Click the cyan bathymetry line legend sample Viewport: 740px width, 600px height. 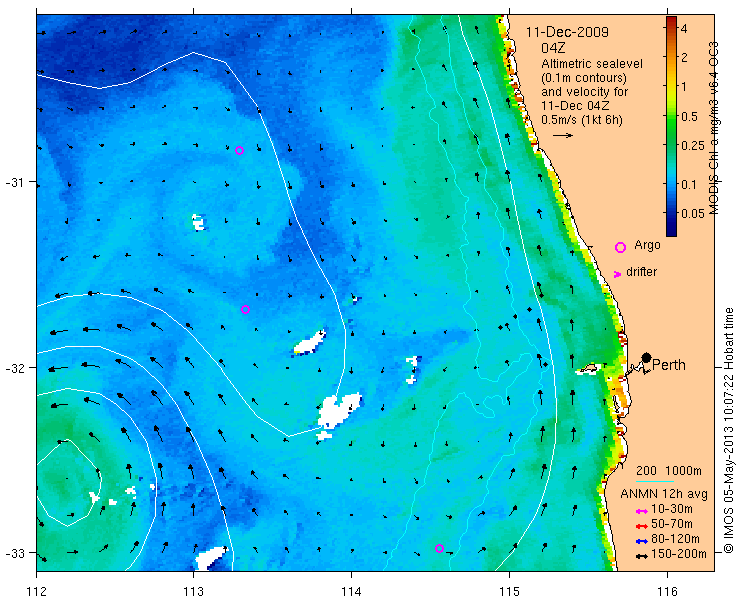point(655,482)
